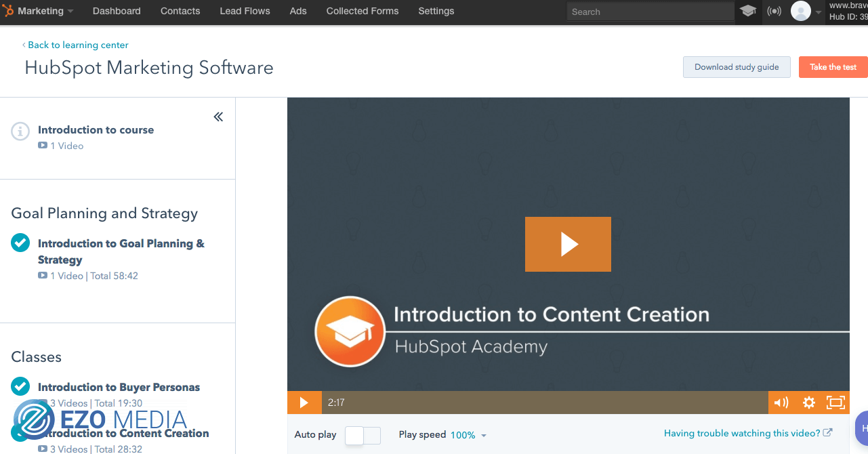
Task: Click the HubSpot Marketing Software page title
Action: [149, 68]
